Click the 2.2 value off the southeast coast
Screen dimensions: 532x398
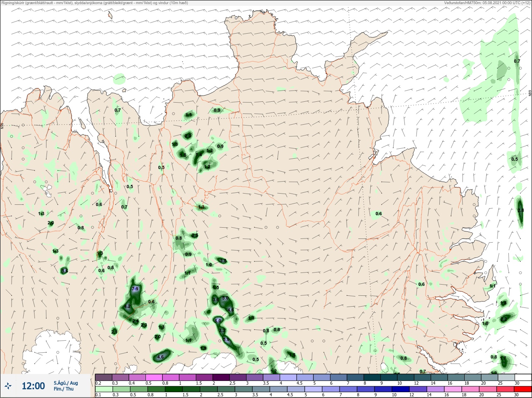504,319
